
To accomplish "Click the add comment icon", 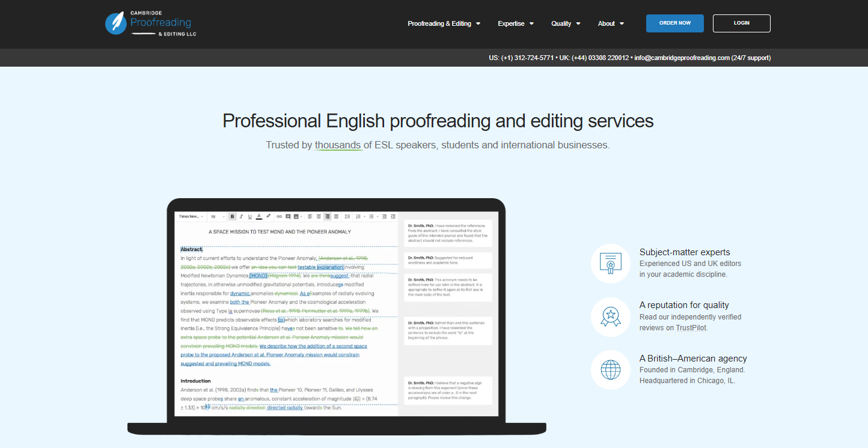I will (x=288, y=216).
